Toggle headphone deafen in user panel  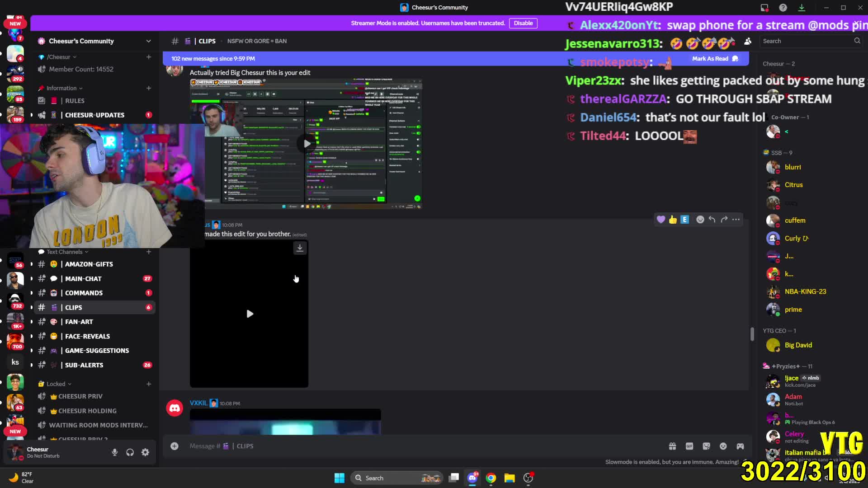click(130, 452)
